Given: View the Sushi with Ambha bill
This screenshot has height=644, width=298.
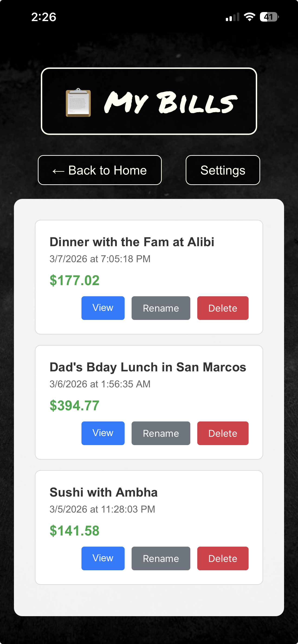Looking at the screenshot, I should click(x=103, y=558).
